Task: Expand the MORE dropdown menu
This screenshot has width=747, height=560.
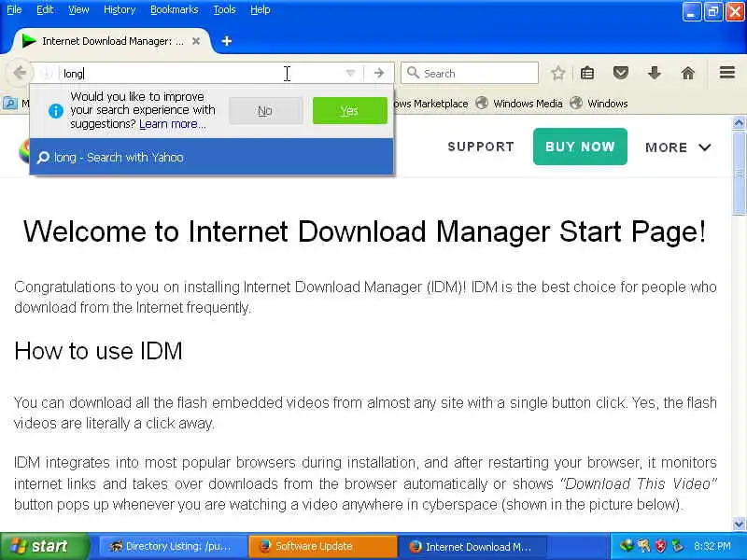Action: (679, 147)
